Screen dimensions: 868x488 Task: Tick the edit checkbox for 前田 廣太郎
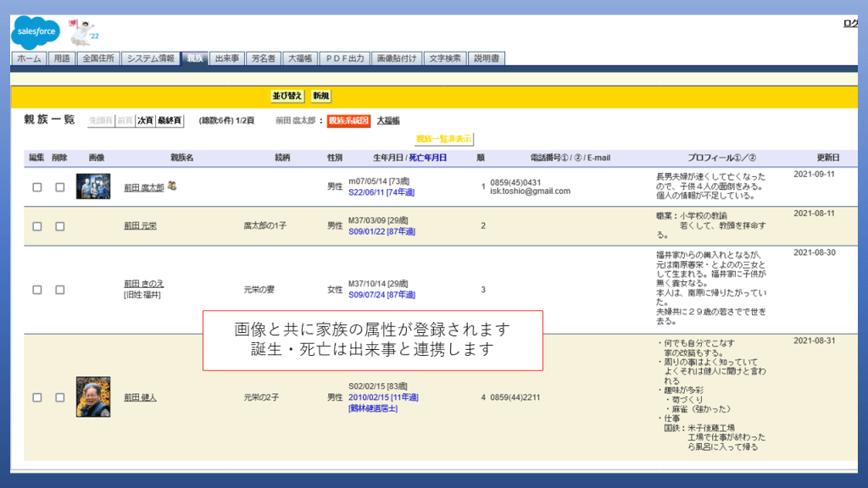[37, 187]
